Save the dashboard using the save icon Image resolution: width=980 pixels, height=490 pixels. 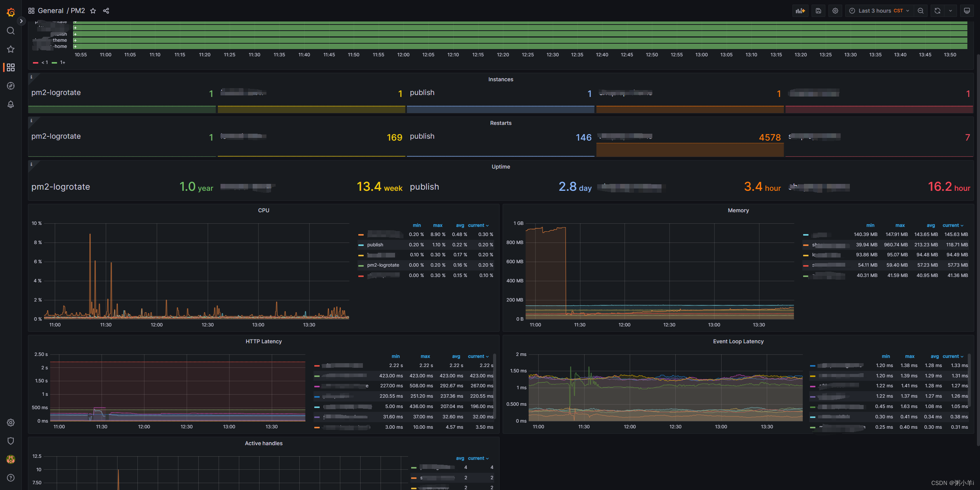(818, 10)
